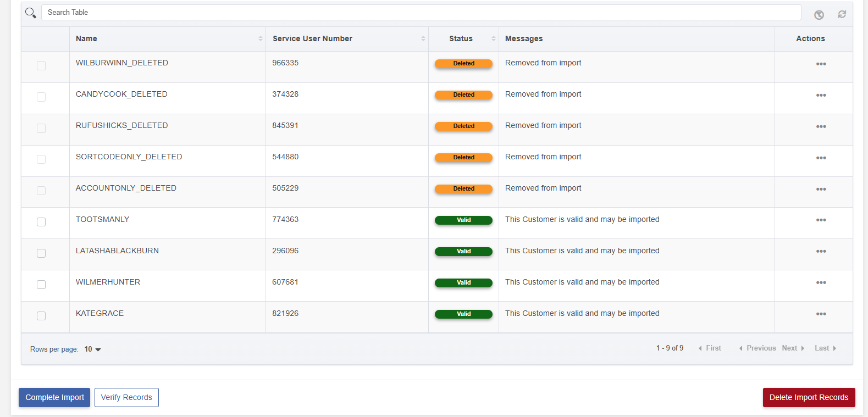This screenshot has width=868, height=417.
Task: Go to Previous page
Action: 758,348
